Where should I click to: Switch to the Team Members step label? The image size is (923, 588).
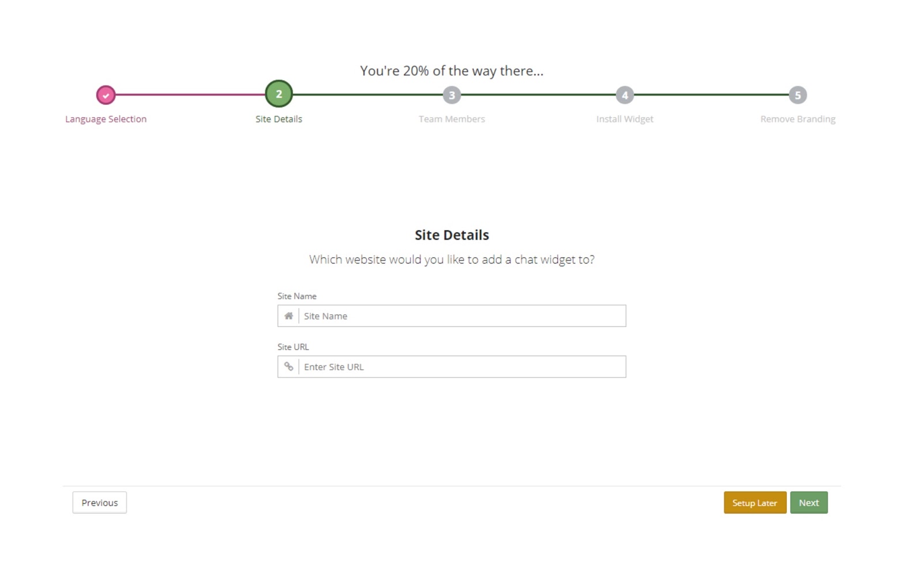(452, 119)
